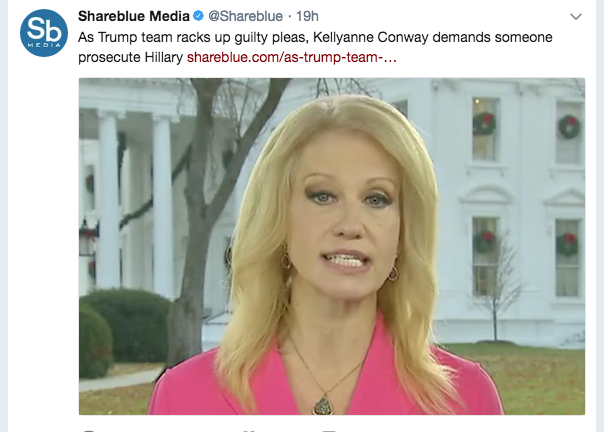
Task: Select the @Shareblue handle
Action: [245, 16]
